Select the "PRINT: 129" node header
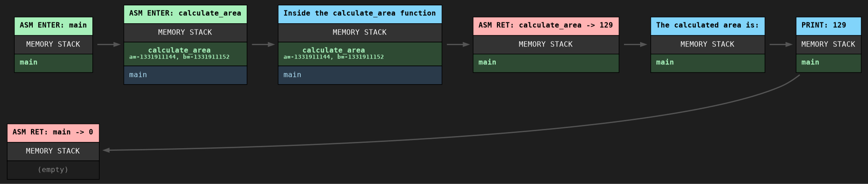Screen dimensions: 868x184 (829, 26)
